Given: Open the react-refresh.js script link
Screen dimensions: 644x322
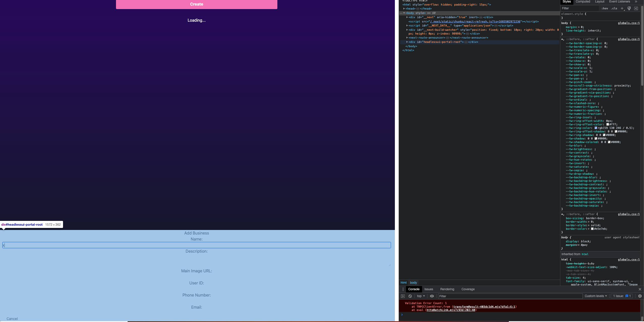Looking at the screenshot, I should (475, 21).
